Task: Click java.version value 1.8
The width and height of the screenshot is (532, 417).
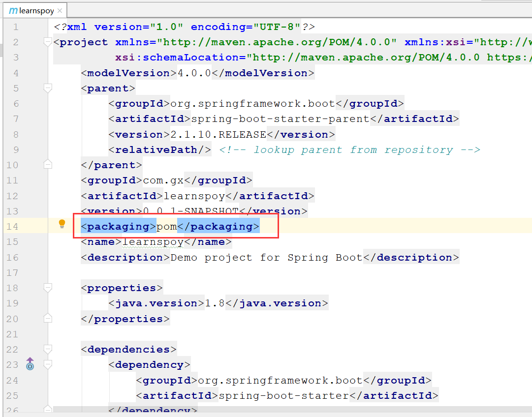Action: point(215,303)
